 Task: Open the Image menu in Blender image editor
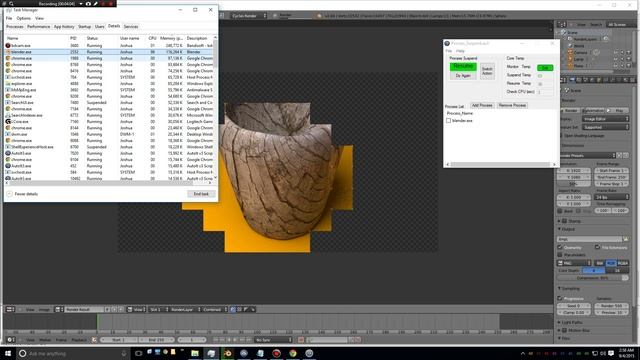tap(44, 309)
